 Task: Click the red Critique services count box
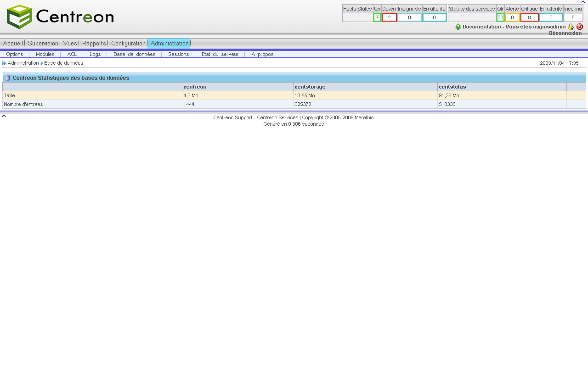[x=529, y=17]
